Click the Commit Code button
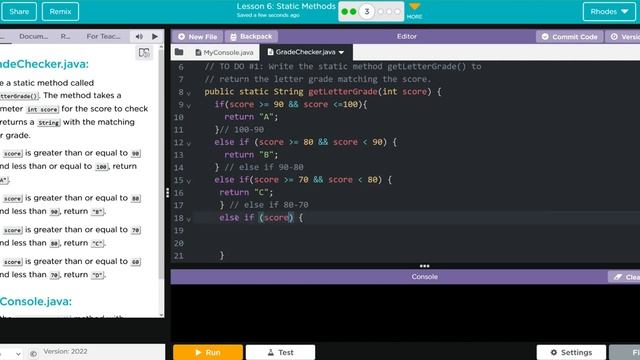The width and height of the screenshot is (640, 360). 570,36
